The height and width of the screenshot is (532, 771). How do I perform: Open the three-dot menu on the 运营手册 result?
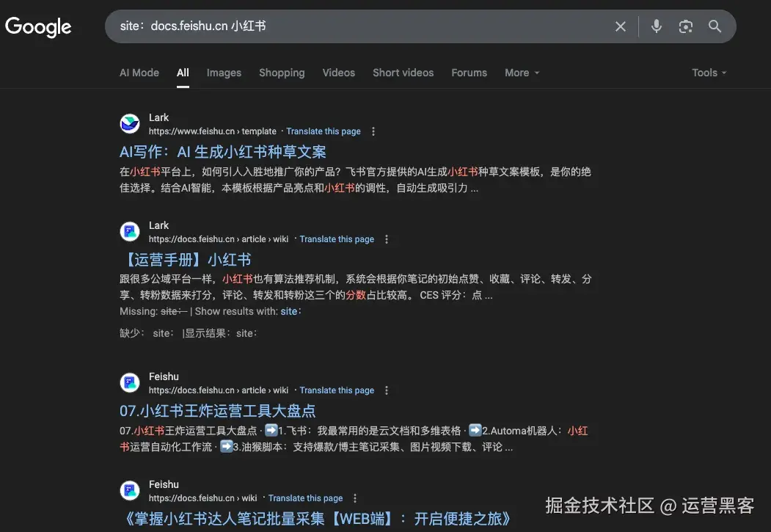(386, 238)
